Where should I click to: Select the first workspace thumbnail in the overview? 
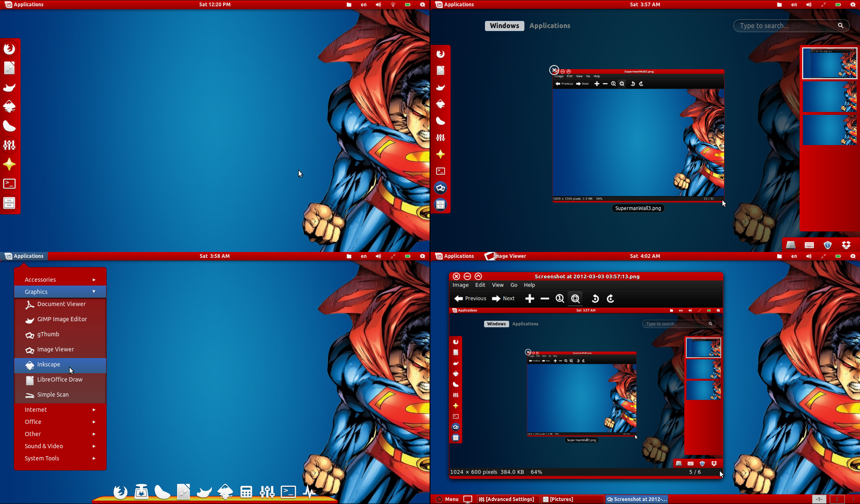pyautogui.click(x=829, y=63)
